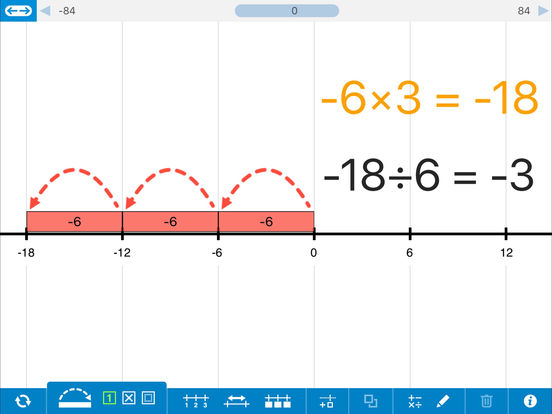This screenshot has height=414, width=552.
Task: Select the black equation -18÷6 = -3
Action: pyautogui.click(x=428, y=175)
